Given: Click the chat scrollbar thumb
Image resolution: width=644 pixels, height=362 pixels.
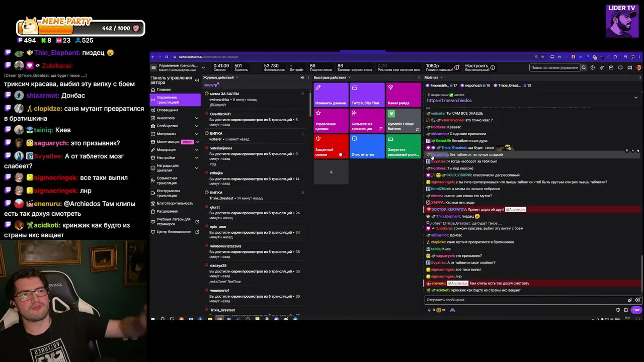Looking at the screenshot, I should coord(642,273).
